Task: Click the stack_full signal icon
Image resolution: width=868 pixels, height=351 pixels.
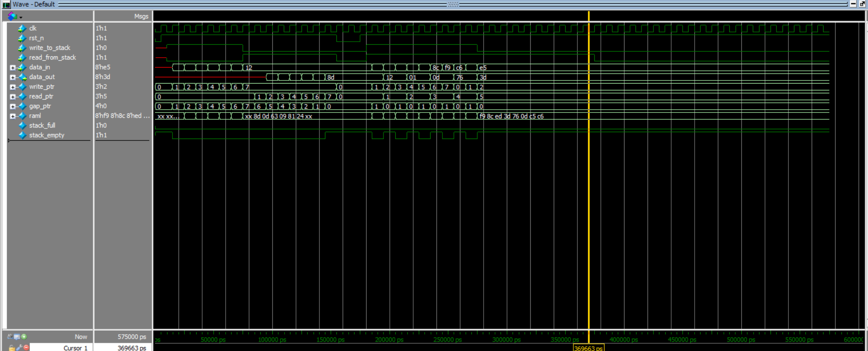Action: coord(22,126)
